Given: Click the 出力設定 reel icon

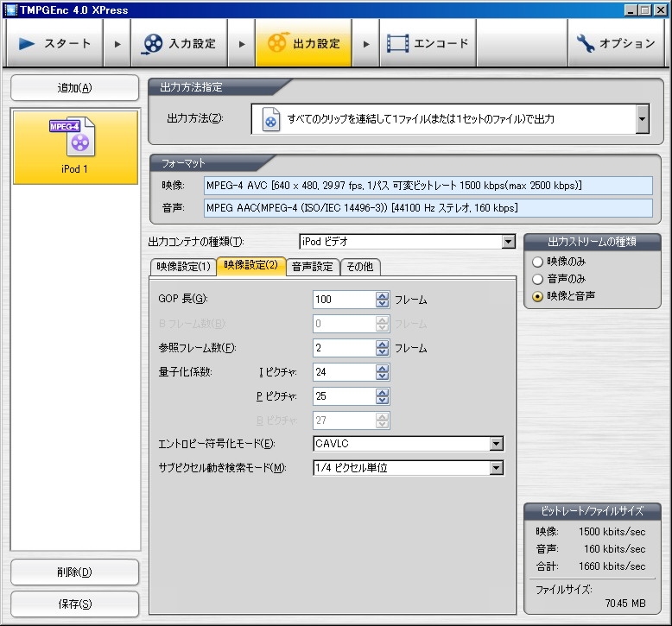Looking at the screenshot, I should pos(277,42).
